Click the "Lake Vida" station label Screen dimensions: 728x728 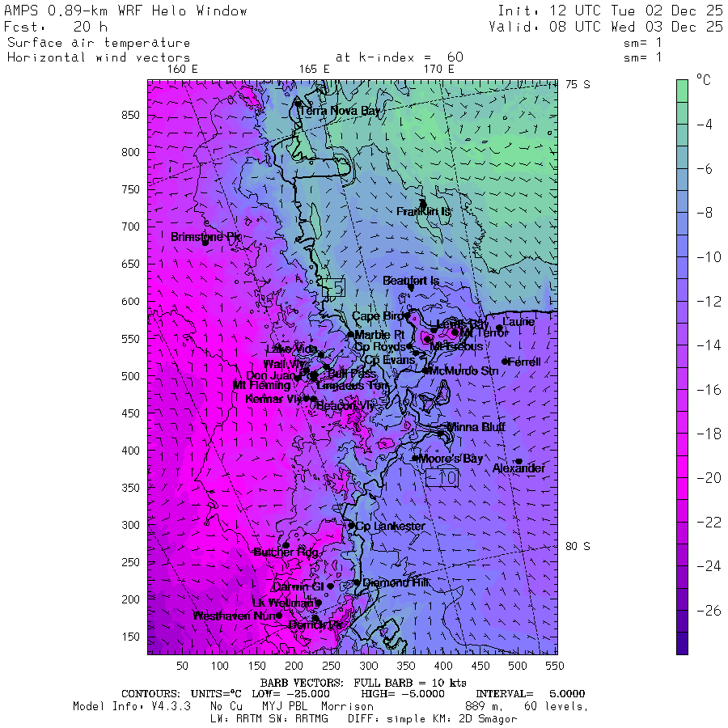[291, 349]
